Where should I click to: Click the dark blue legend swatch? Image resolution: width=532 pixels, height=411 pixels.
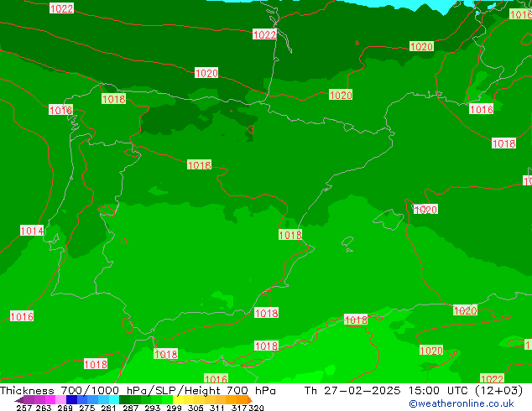coord(71,399)
